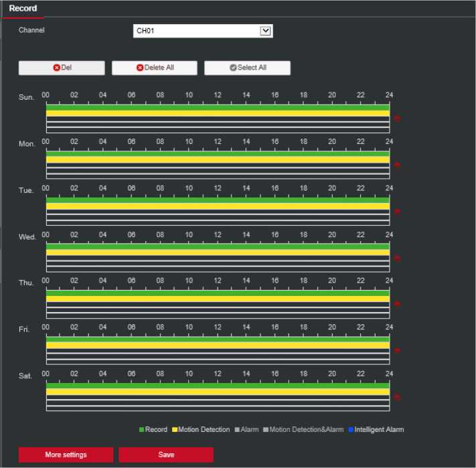Viewport: 476px width, 468px height.
Task: Click the Delete All button
Action: 155,68
